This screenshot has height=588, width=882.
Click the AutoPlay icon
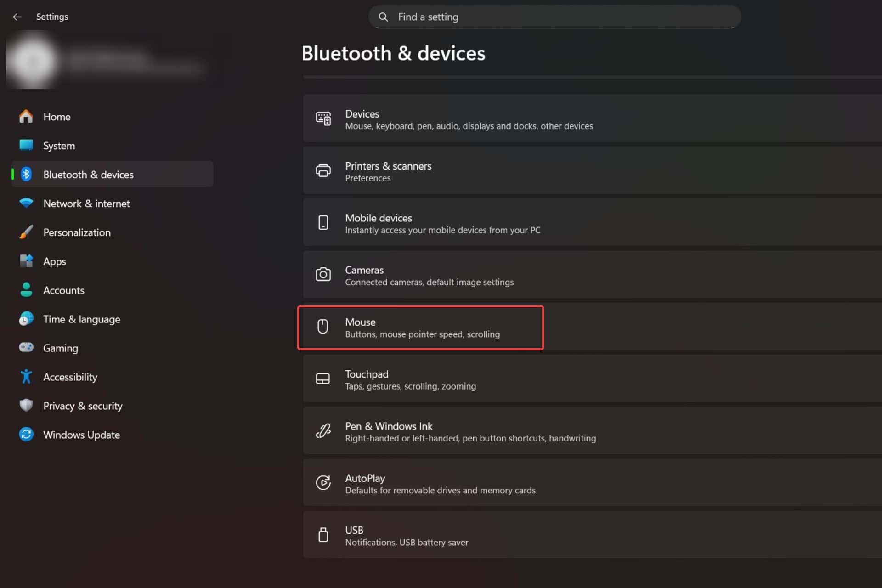click(323, 483)
